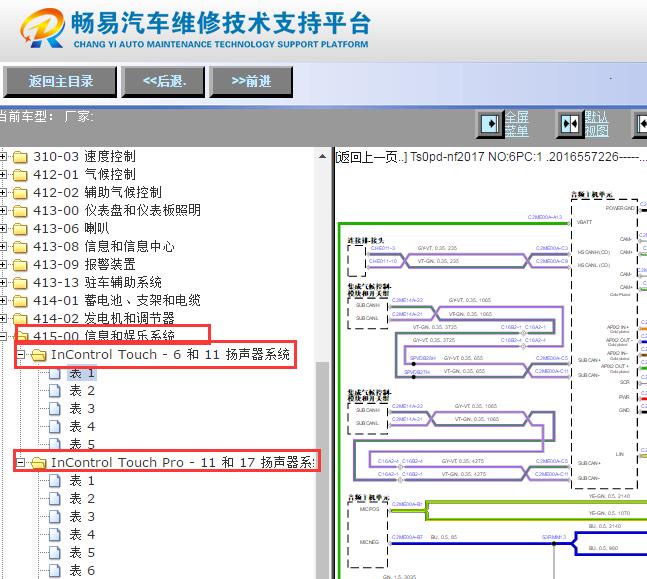647x579 pixels.
Task: Open 表 2 under InControl Touch Pro
Action: click(x=82, y=499)
